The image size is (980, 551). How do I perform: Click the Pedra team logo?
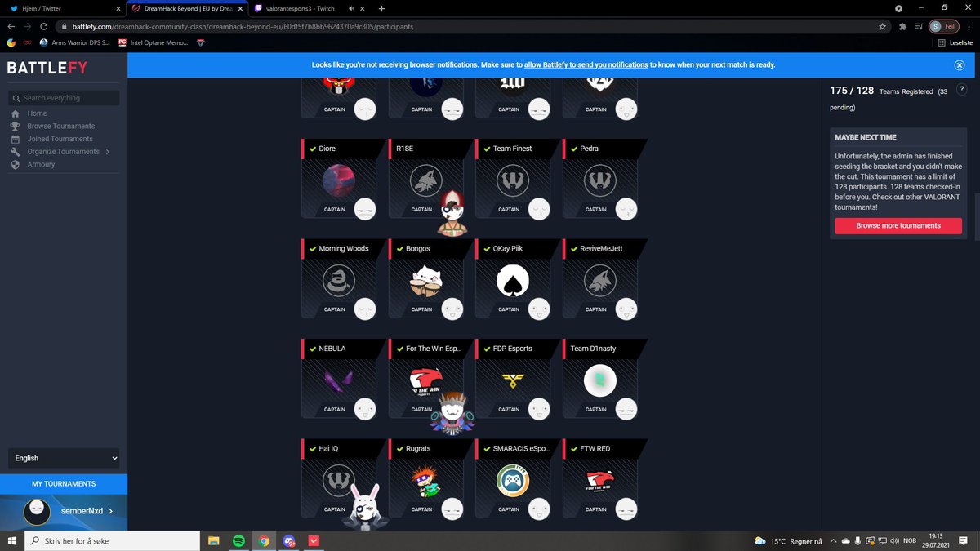pyautogui.click(x=600, y=180)
